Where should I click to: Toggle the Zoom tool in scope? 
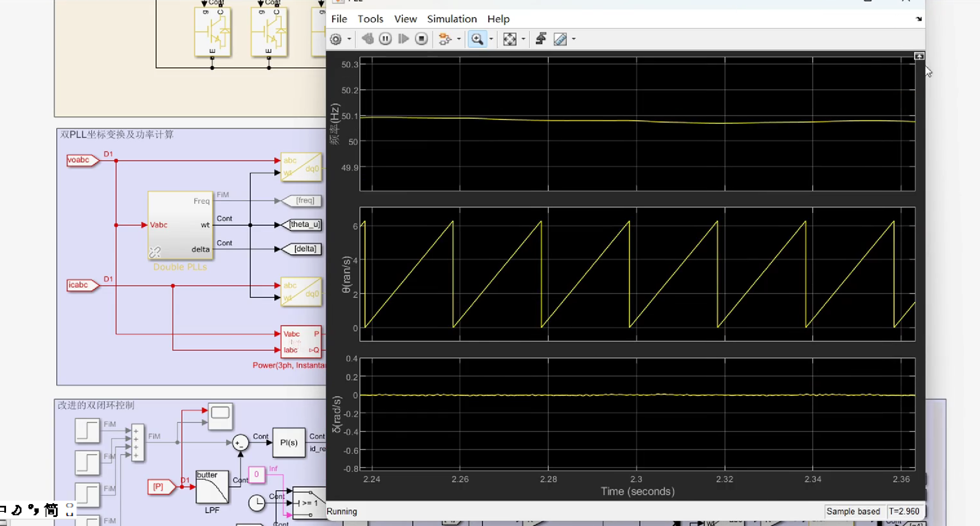(477, 39)
